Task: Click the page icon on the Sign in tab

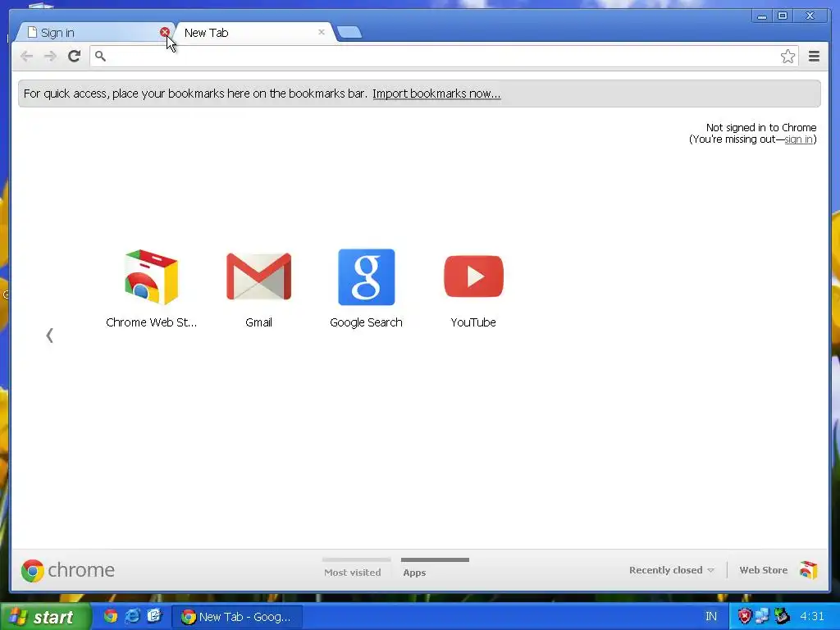Action: pyautogui.click(x=32, y=32)
